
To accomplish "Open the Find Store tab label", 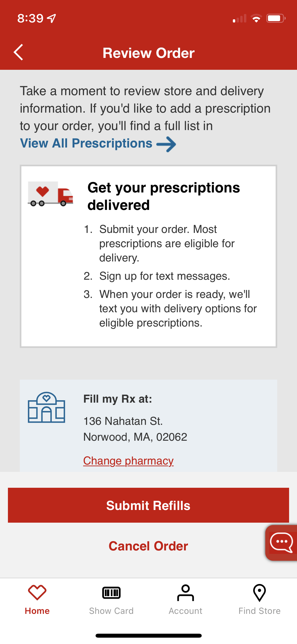I will [260, 611].
